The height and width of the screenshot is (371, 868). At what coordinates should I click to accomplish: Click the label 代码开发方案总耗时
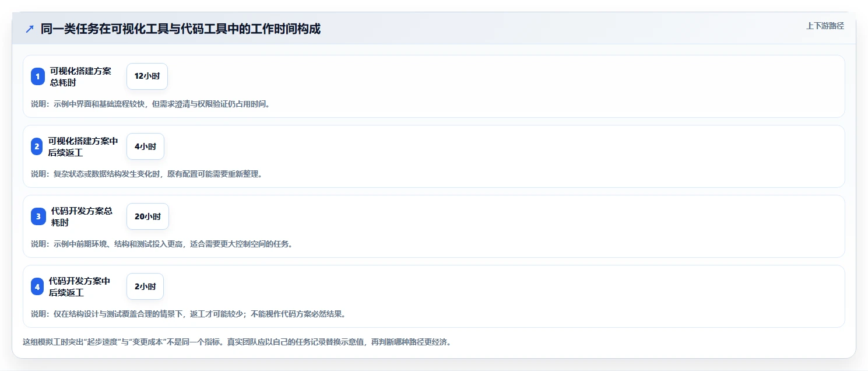tap(82, 216)
